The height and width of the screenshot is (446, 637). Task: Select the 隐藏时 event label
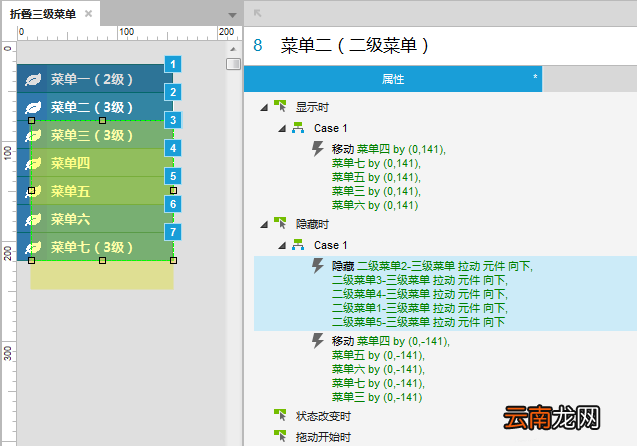click(312, 224)
